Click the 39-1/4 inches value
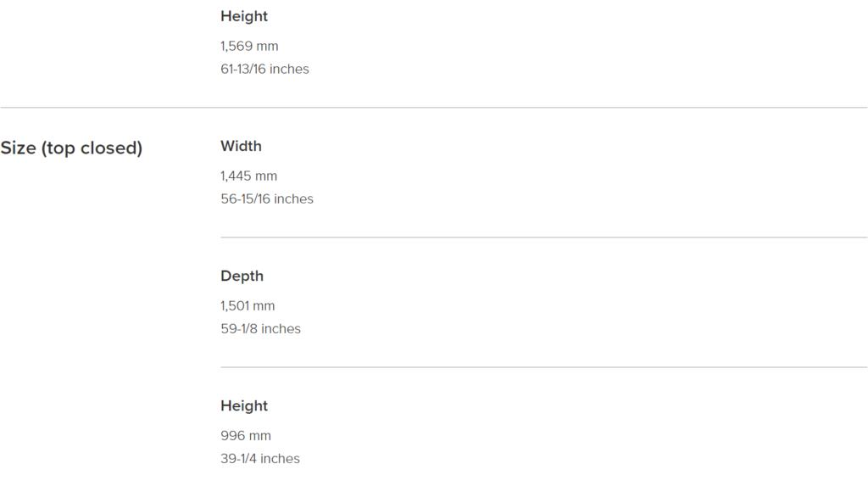This screenshot has height=486, width=868. click(260, 458)
